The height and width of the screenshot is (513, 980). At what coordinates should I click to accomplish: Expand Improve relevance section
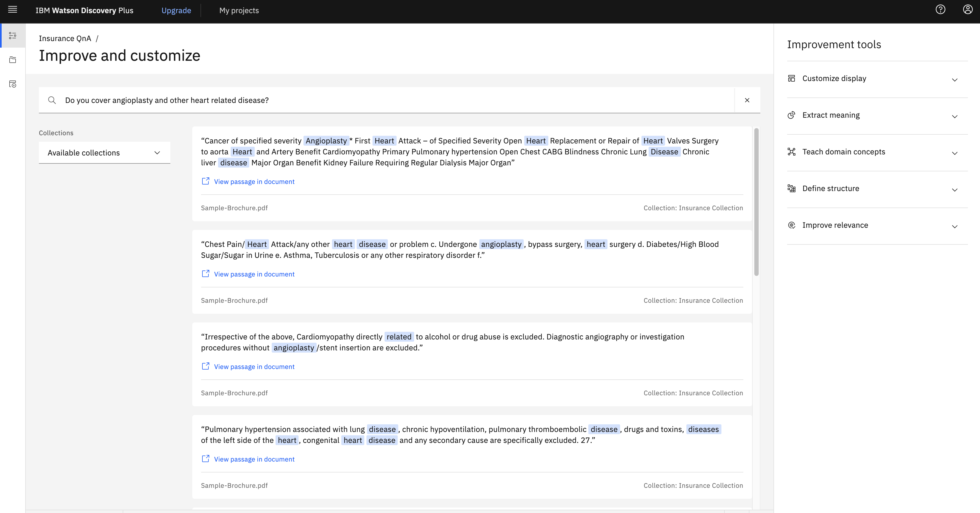click(x=954, y=226)
